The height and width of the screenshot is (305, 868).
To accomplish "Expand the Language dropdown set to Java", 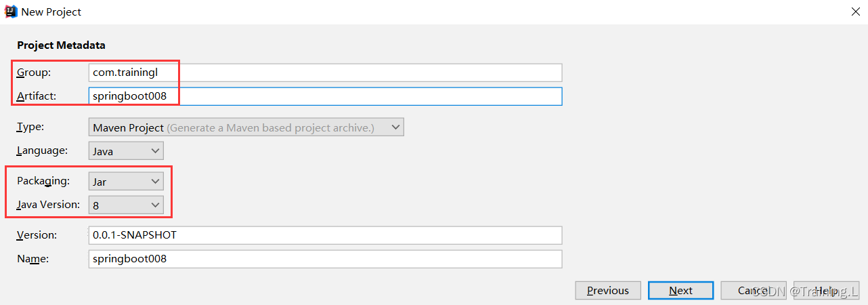I will (x=126, y=151).
